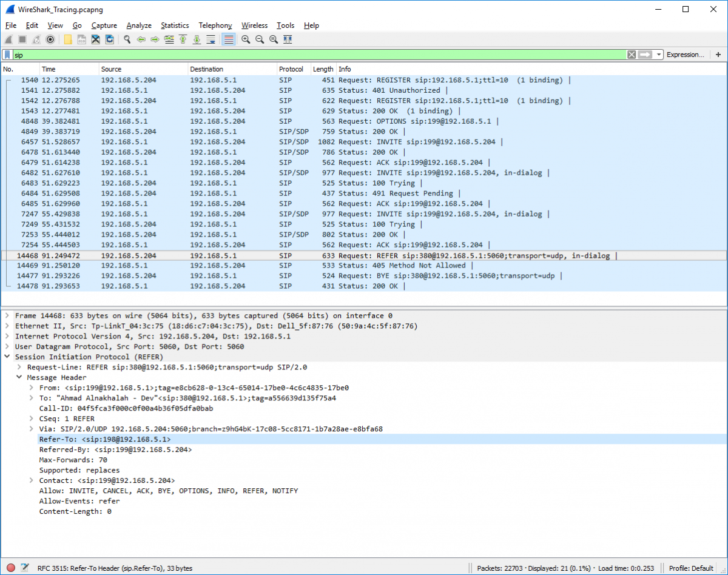Sort by the Source column header
Screen dimensions: 728x575
[x=143, y=69]
